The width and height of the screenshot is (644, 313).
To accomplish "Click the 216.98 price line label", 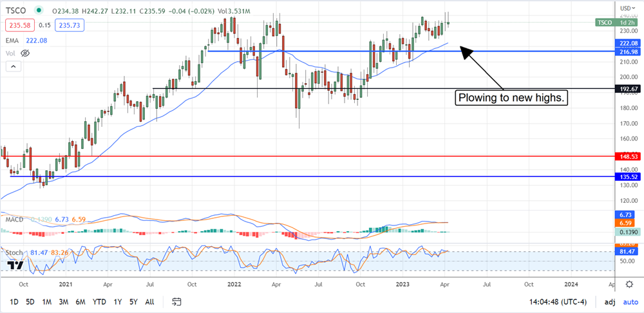I will (627, 52).
